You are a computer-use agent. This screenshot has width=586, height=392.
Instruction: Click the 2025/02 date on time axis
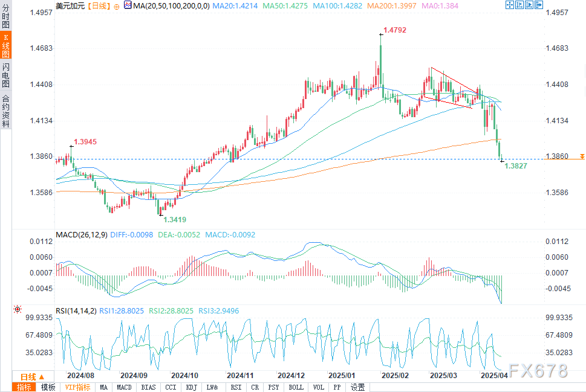pos(395,376)
